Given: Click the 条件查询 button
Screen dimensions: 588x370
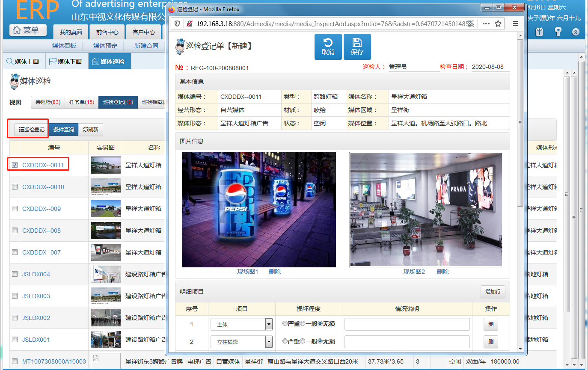Looking at the screenshot, I should tap(64, 129).
